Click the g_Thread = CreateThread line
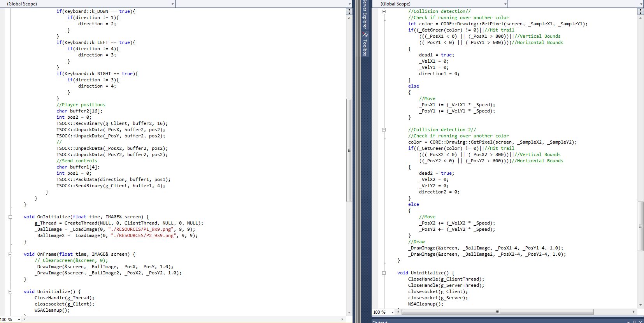This screenshot has height=323, width=644. 119,223
